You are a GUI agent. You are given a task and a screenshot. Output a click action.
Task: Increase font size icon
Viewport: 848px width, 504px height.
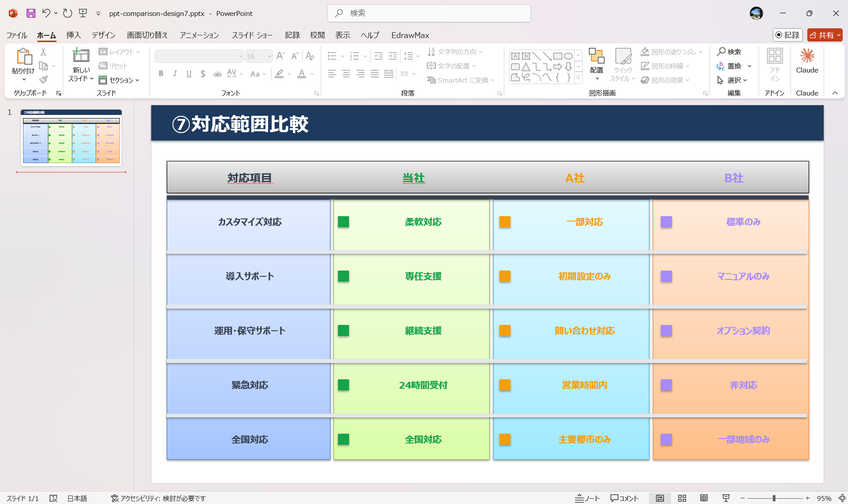coord(280,56)
